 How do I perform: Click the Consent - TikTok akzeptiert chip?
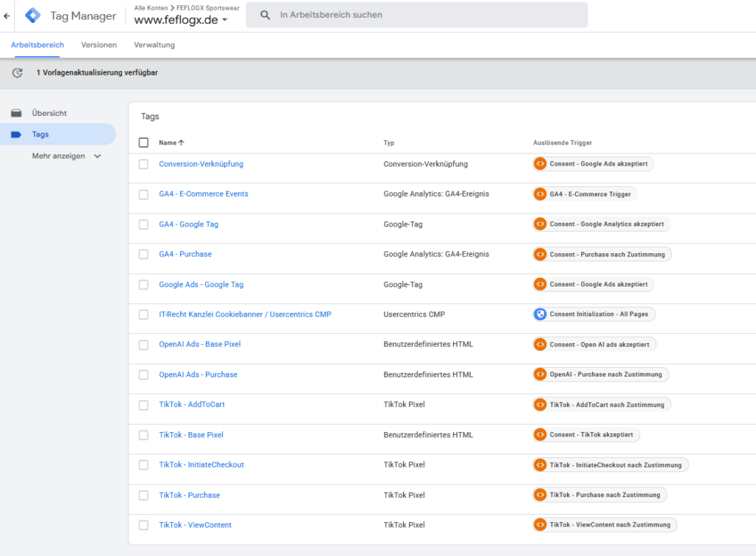pos(585,435)
